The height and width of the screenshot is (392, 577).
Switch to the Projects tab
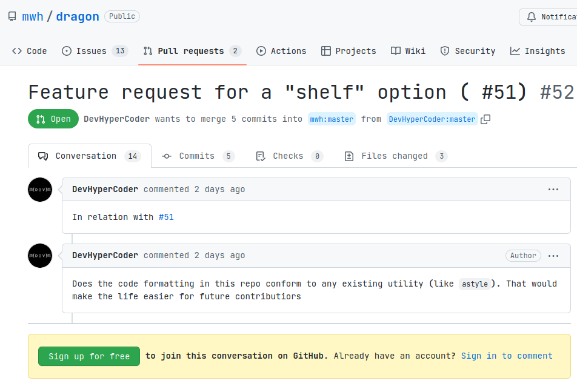point(349,51)
